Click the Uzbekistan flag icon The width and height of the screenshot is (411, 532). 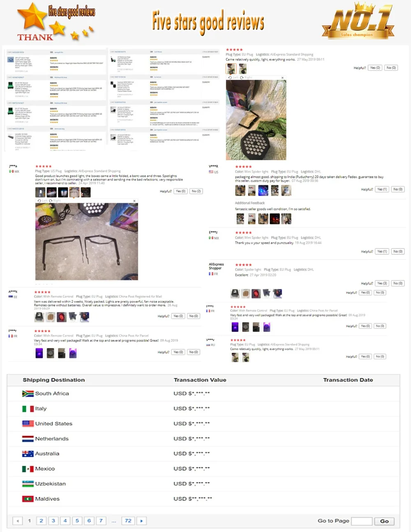[x=28, y=484]
